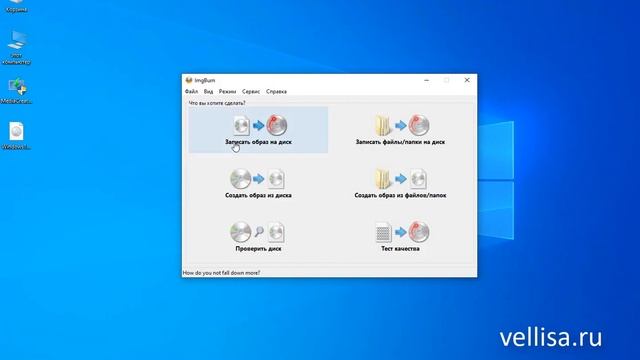Choose 'Записать файлы/папки на диск' mode icon
The width and height of the screenshot is (640, 360).
coord(402,125)
